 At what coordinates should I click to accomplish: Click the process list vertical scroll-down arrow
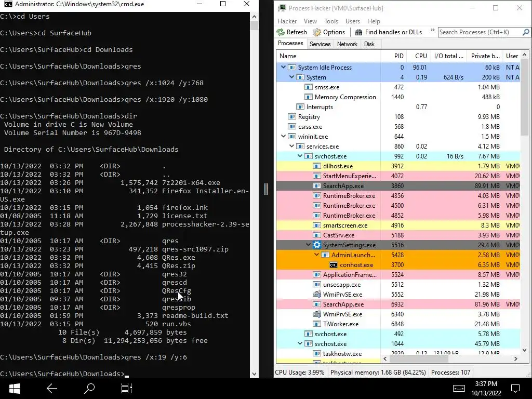[x=525, y=350]
